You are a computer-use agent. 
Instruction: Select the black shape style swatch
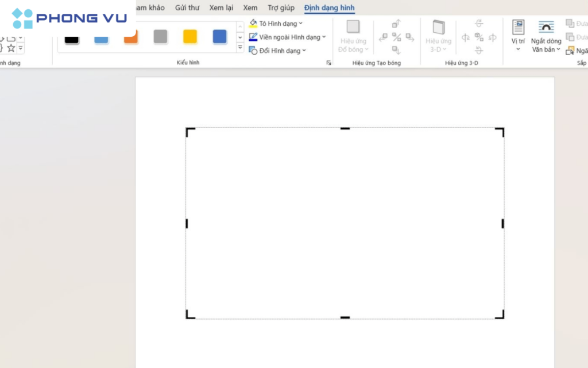72,39
